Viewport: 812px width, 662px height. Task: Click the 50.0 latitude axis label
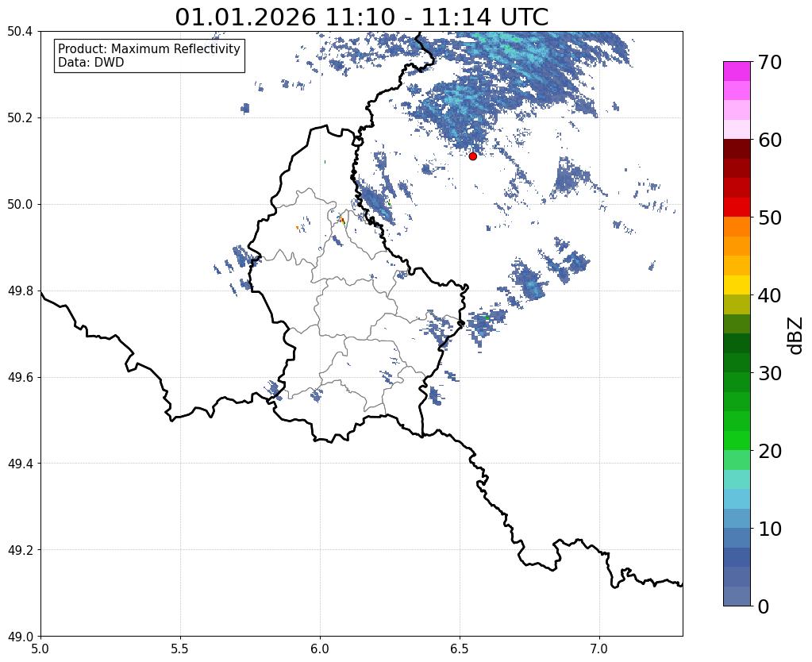pyautogui.click(x=20, y=204)
